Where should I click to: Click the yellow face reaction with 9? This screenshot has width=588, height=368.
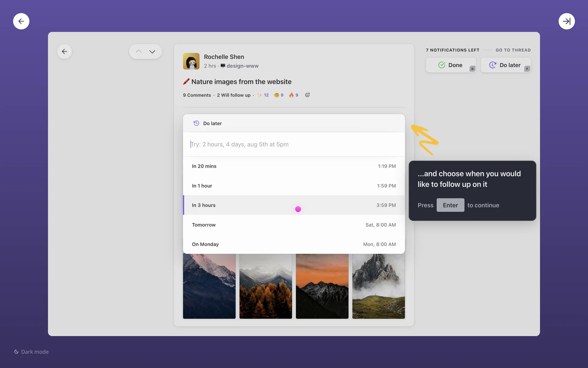coord(278,95)
